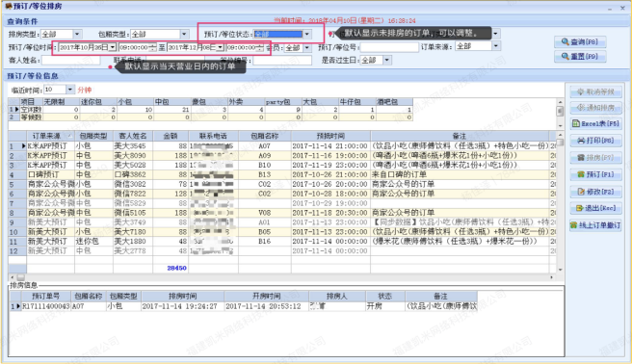The height and width of the screenshot is (364, 632).
Task: Sort by the 预抵时间 column header
Action: click(x=330, y=136)
